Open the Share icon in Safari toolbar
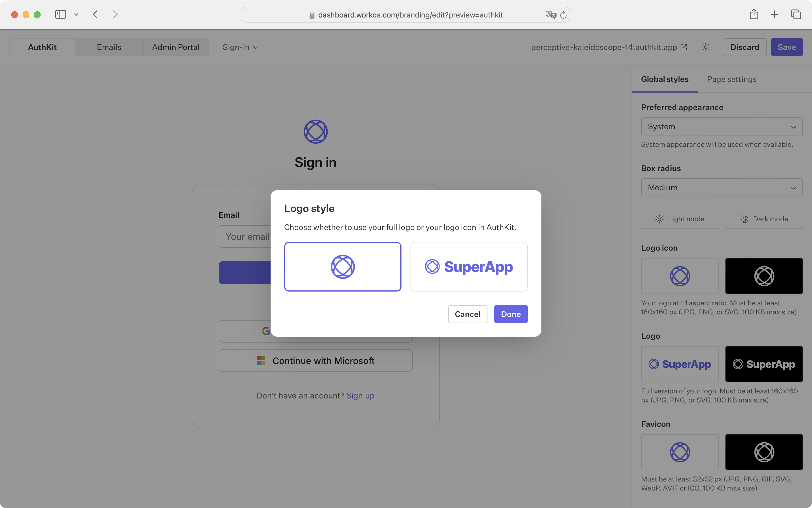This screenshot has width=812, height=508. coord(754,14)
